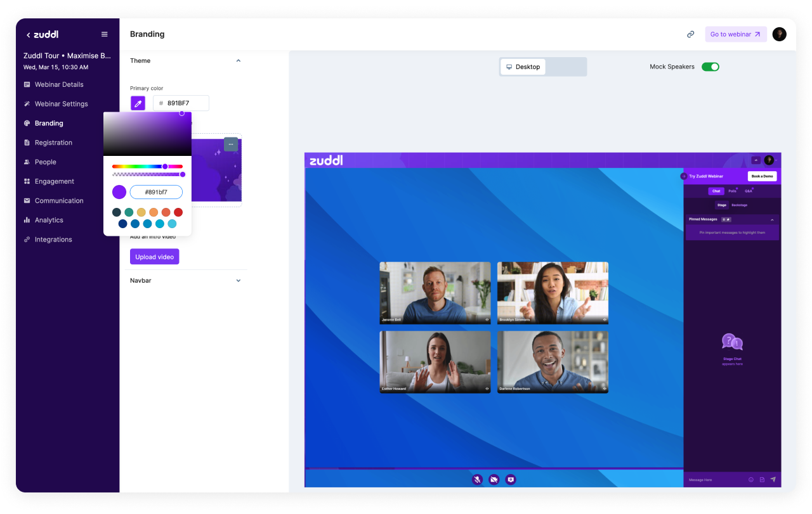This screenshot has height=514, width=812.
Task: Expand the Navbar section
Action: [239, 280]
